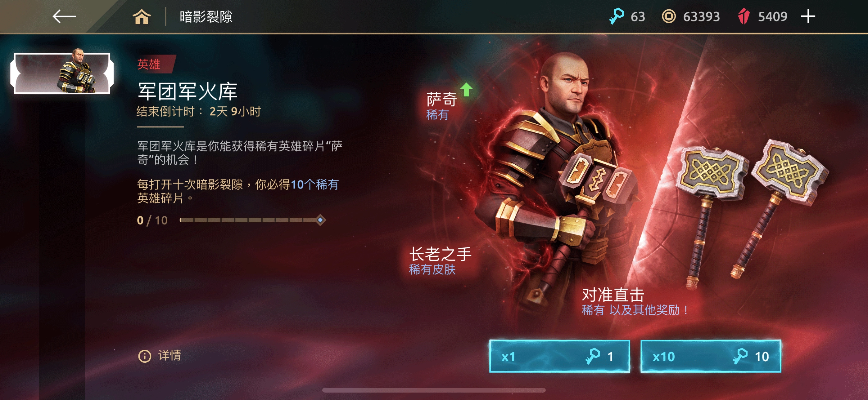Add more gems with the plus icon

pos(808,16)
